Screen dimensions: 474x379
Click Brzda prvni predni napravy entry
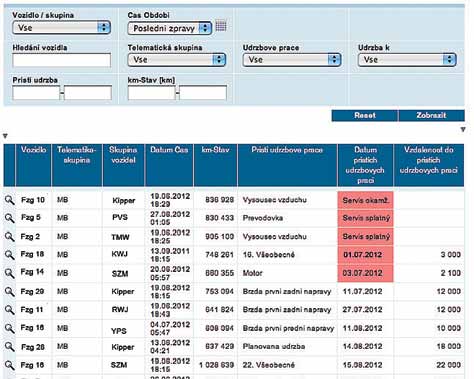point(288,328)
